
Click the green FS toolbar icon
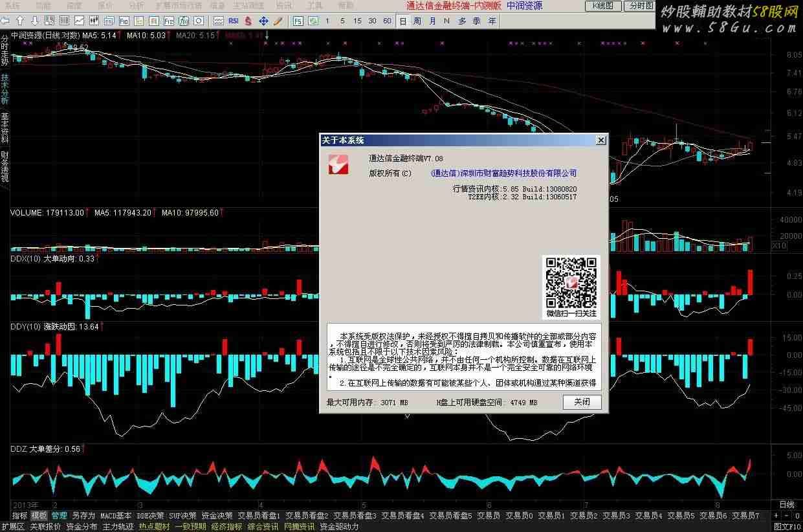click(x=298, y=21)
